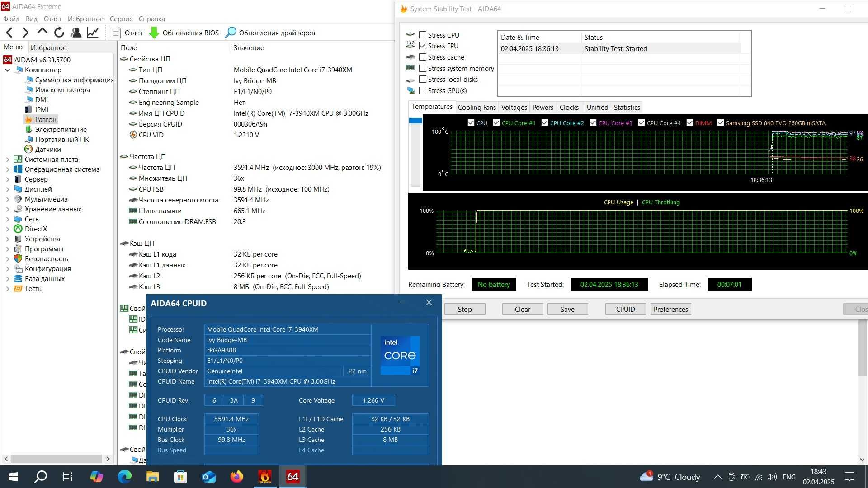The width and height of the screenshot is (868, 488).
Task: Open Windows Start menu
Action: pos(13,477)
